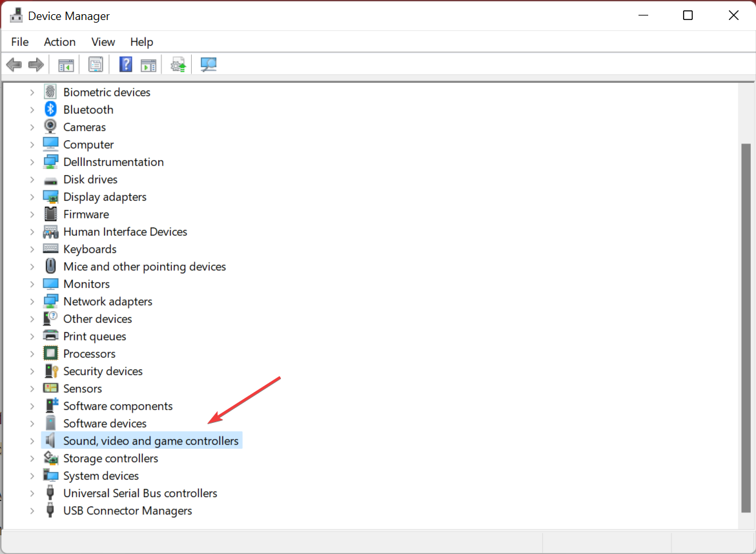Expand the Biometric devices node
The image size is (756, 554).
32,92
